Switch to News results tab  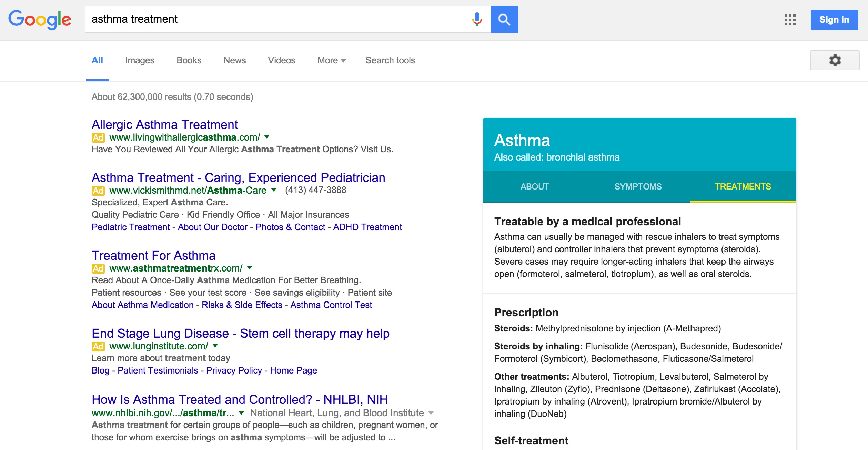click(x=235, y=60)
